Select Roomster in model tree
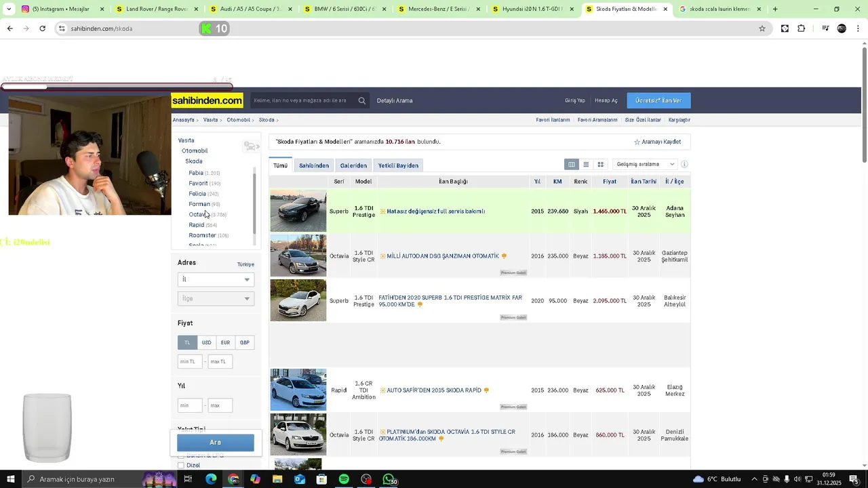868x488 pixels. point(202,235)
